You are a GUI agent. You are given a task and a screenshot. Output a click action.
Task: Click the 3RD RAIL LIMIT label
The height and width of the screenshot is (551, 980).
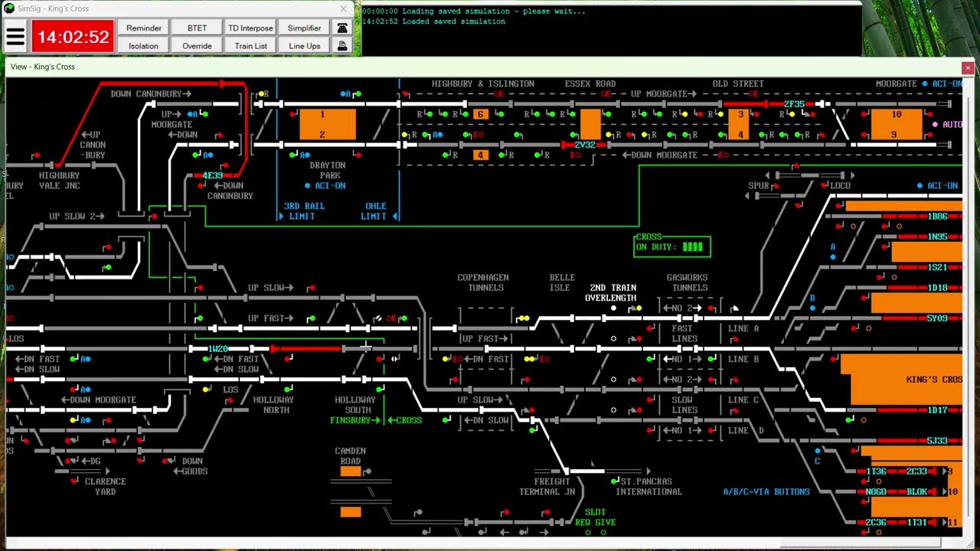pyautogui.click(x=304, y=211)
